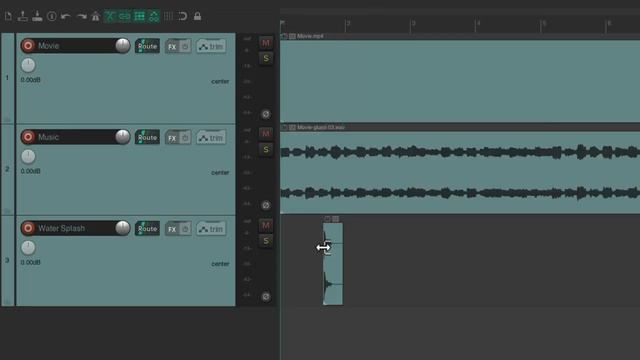Open a project with the toolbar icon
The width and height of the screenshot is (640, 360).
[x=23, y=16]
